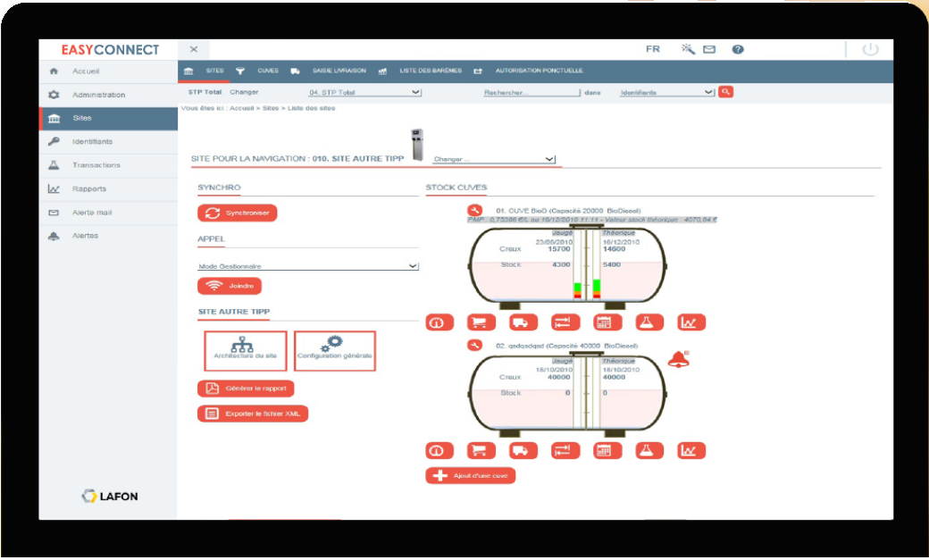Click the red search magnifier button

click(725, 92)
